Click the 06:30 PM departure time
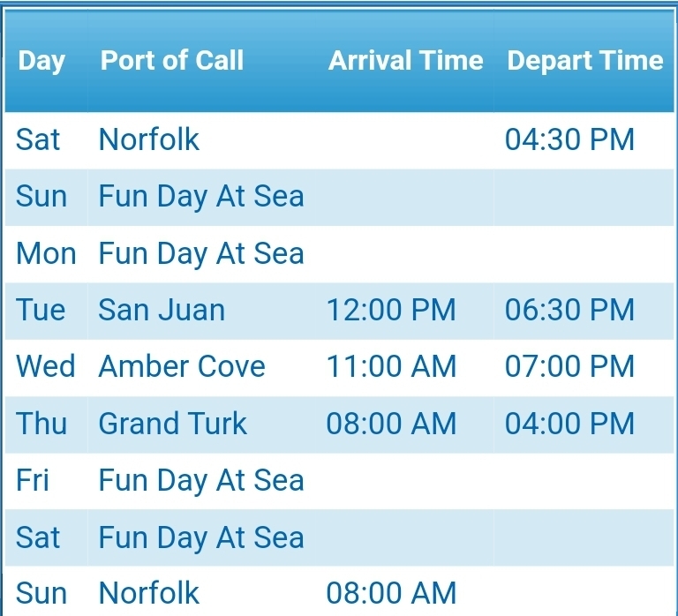This screenshot has height=616, width=678. [569, 310]
